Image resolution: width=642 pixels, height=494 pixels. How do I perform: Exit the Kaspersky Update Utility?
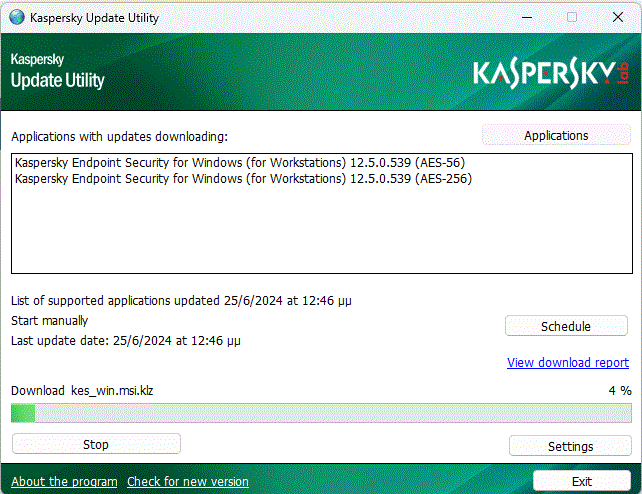point(581,481)
